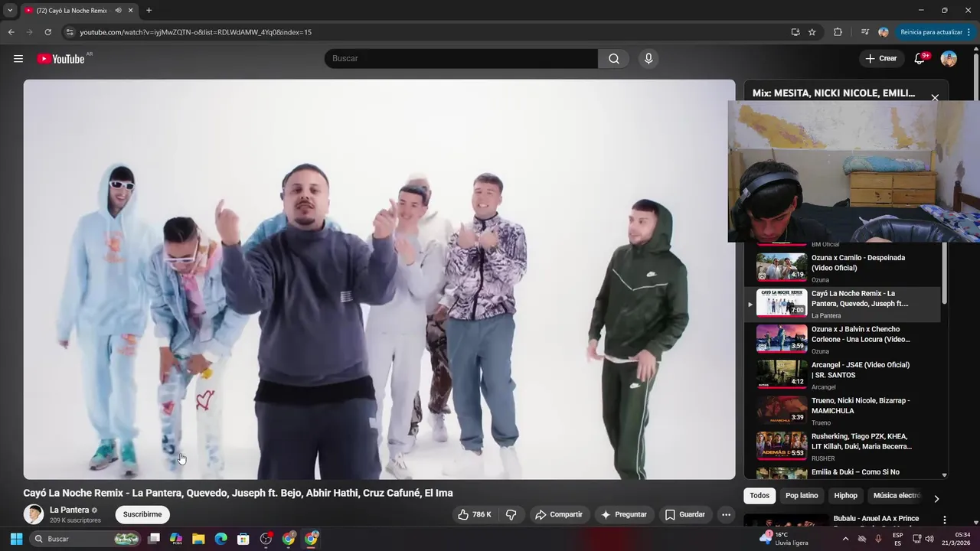Open La Pantera channel avatar
Image resolution: width=980 pixels, height=551 pixels.
tap(34, 514)
